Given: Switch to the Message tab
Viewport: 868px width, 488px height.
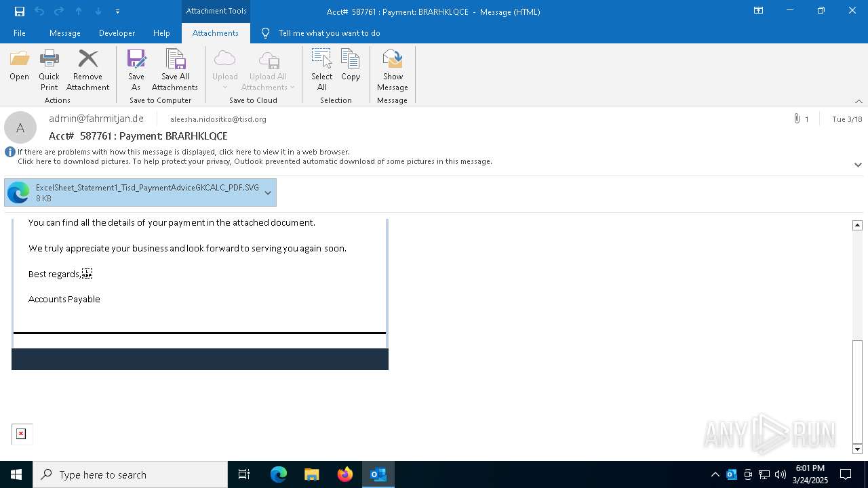Looking at the screenshot, I should click(65, 33).
